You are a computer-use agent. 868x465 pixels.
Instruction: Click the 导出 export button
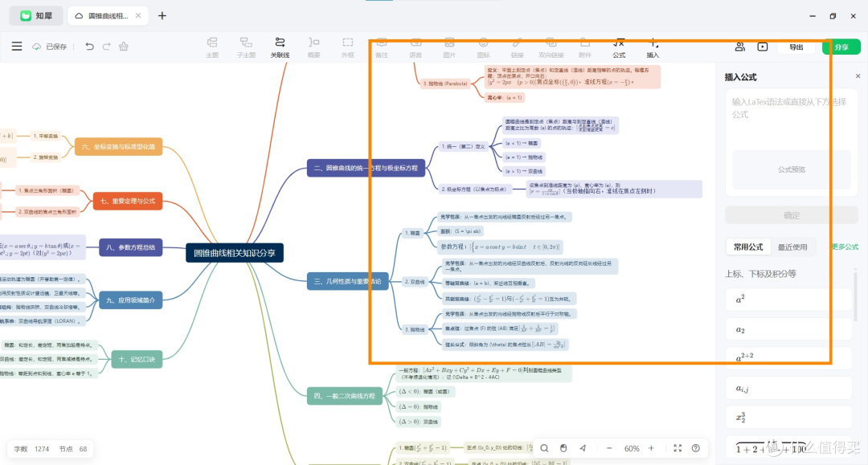796,47
